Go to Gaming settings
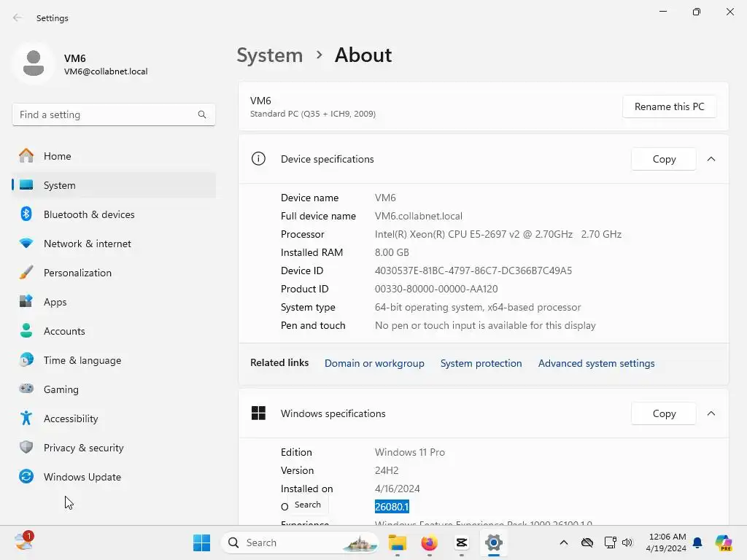The width and height of the screenshot is (747, 560). click(113, 389)
